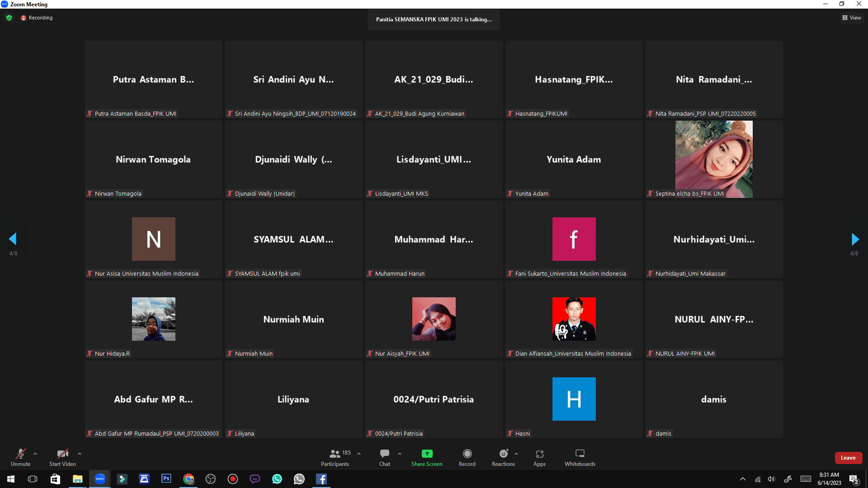
Task: Open the View layout menu
Action: [851, 18]
